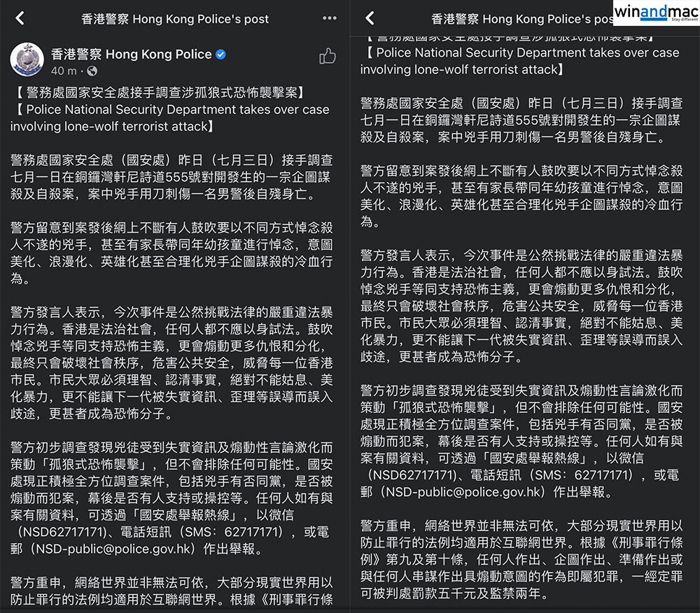
Task: Open the 香港警察 Hong Kong Police page name
Action: click(131, 55)
